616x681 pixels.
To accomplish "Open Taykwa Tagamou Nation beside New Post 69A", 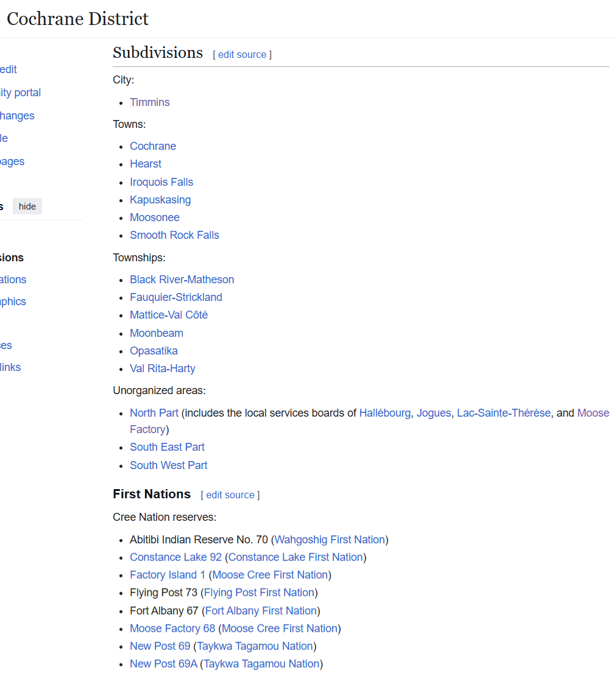I will pos(261,663).
